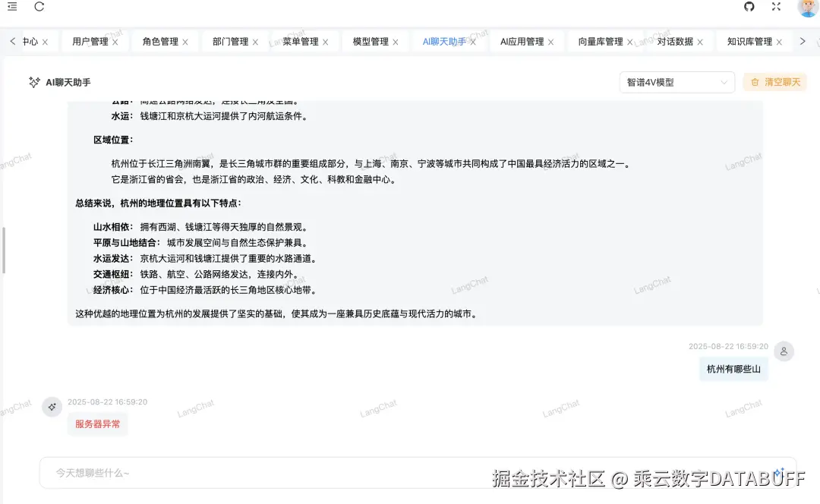Click the chat input field 今天想聊些什么
The height and width of the screenshot is (504, 820).
(x=228, y=472)
